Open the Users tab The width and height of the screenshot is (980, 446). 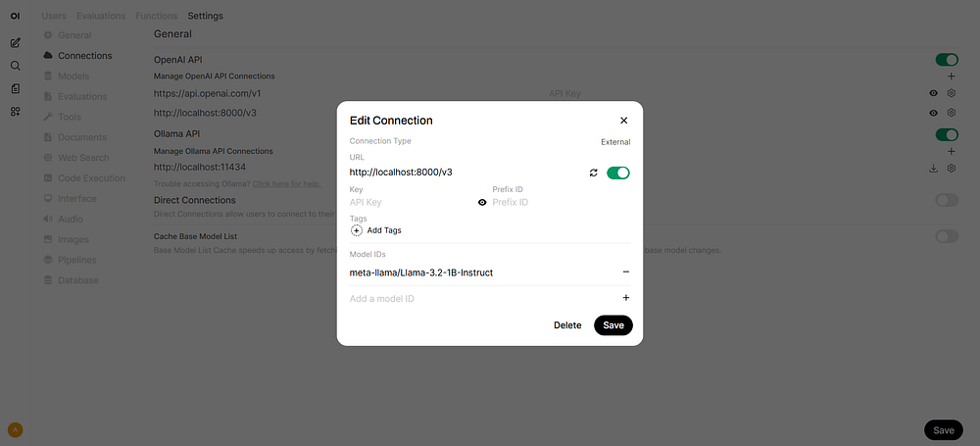coord(54,16)
